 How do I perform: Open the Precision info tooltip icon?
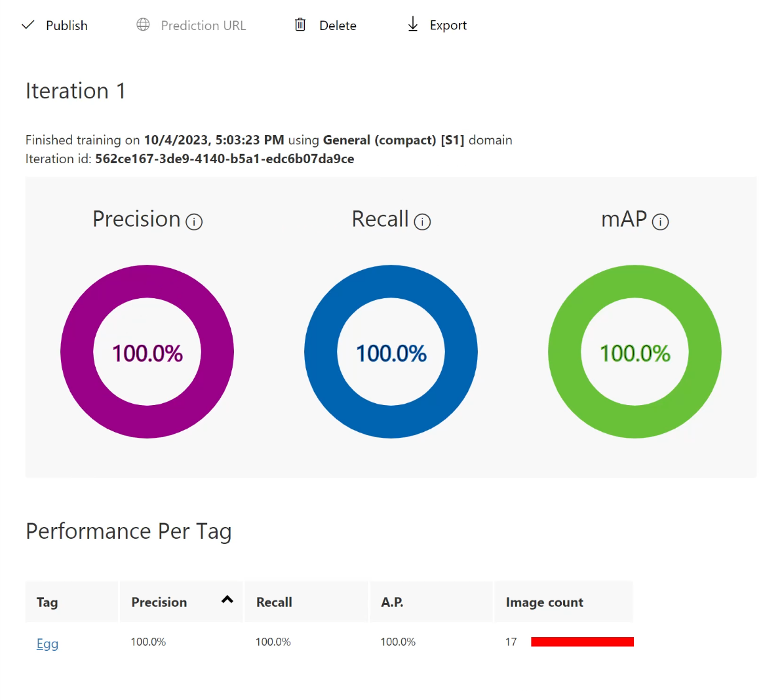pyautogui.click(x=194, y=222)
